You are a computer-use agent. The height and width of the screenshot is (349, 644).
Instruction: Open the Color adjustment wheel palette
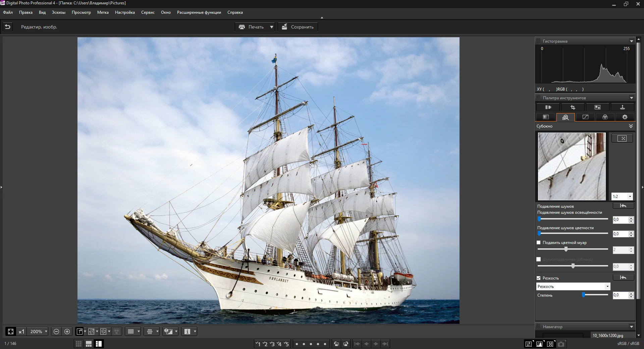(x=605, y=117)
